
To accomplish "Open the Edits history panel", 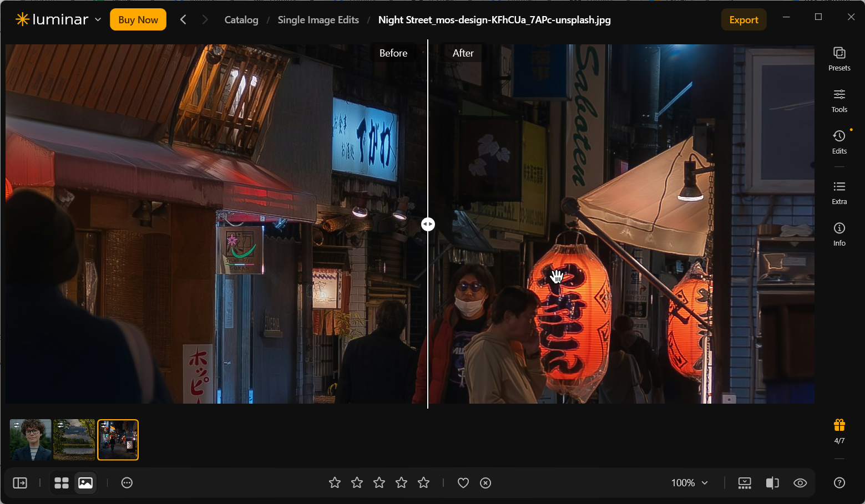I will 839,142.
